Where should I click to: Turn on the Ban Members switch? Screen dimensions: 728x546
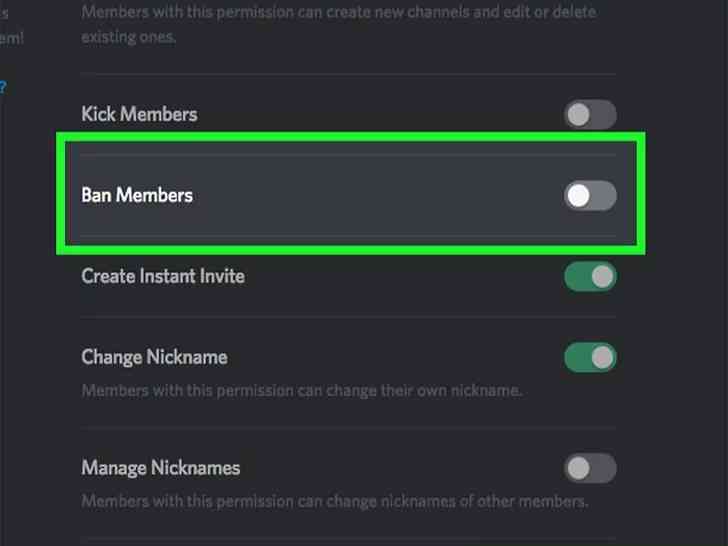590,196
